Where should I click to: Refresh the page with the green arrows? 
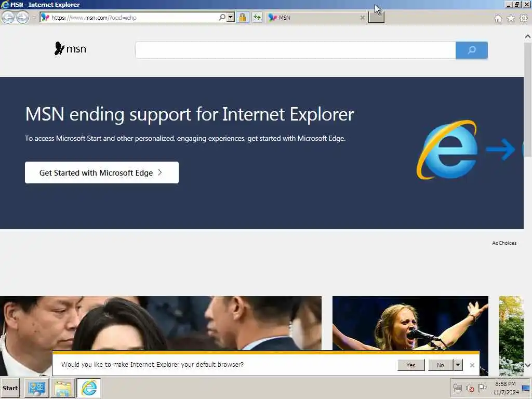(x=257, y=17)
